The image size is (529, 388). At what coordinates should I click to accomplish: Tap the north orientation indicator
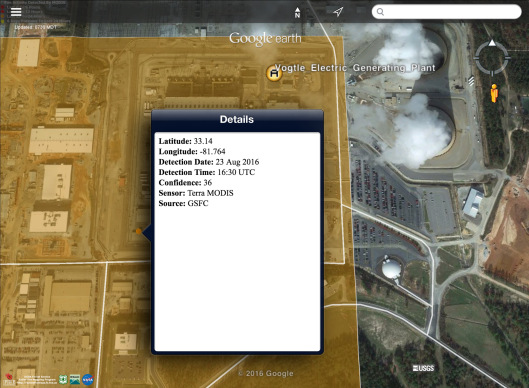pyautogui.click(x=297, y=12)
